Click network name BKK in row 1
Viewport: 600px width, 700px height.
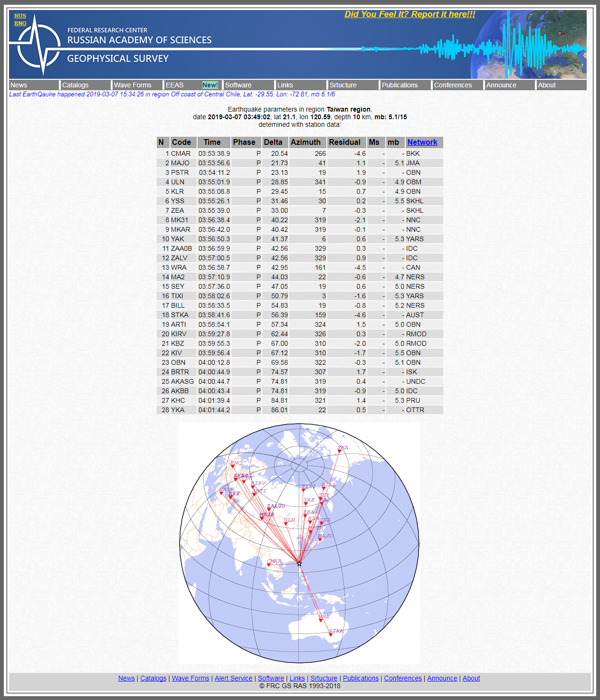(413, 153)
